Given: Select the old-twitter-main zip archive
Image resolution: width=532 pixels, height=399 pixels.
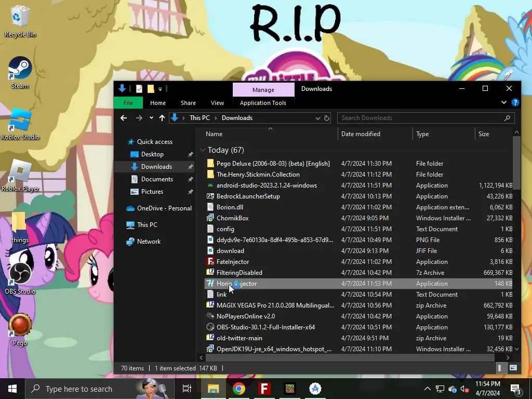Looking at the screenshot, I should 358,338.
